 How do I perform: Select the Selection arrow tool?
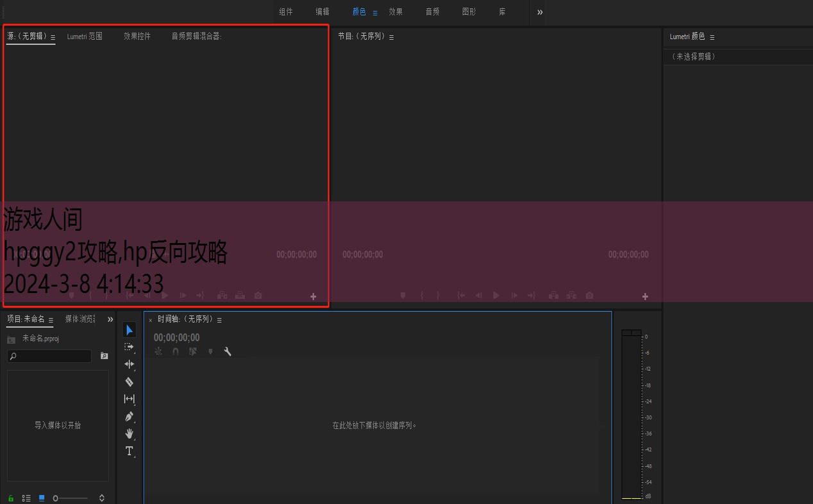130,330
